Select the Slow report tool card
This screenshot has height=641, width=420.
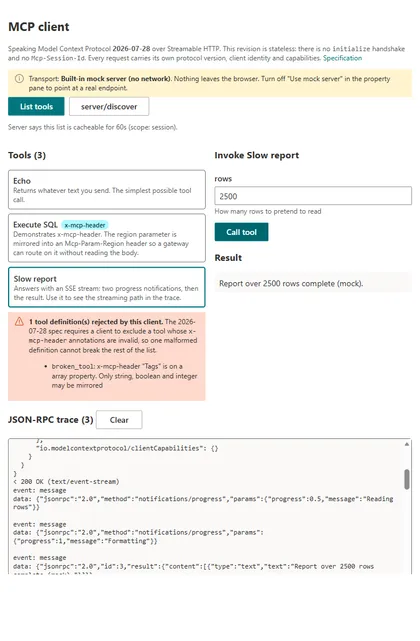pos(107,287)
